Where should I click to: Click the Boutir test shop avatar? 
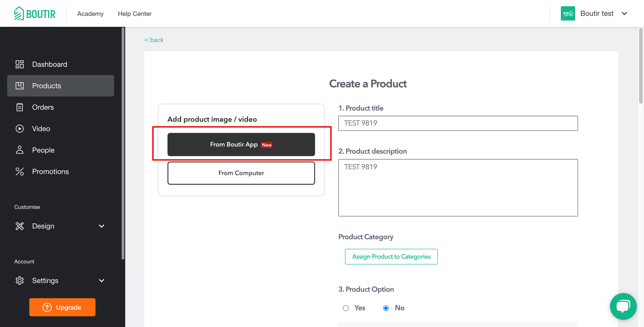568,13
